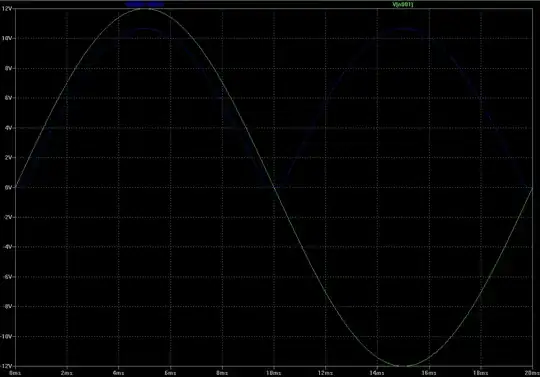Click the sine zero crossing at 10ms
This screenshot has height=377, width=540.
point(274,188)
